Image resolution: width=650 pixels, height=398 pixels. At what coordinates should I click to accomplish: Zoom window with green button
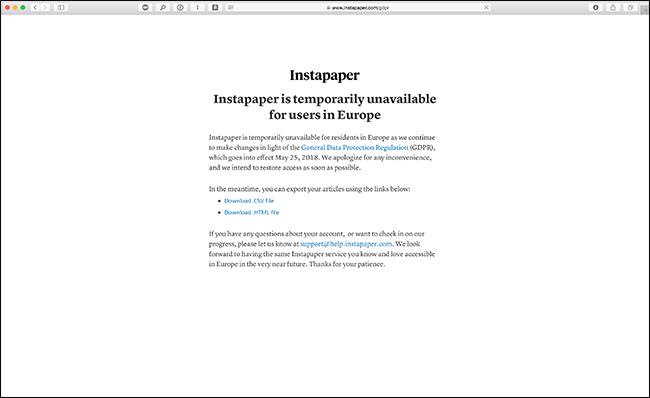(x=23, y=7)
